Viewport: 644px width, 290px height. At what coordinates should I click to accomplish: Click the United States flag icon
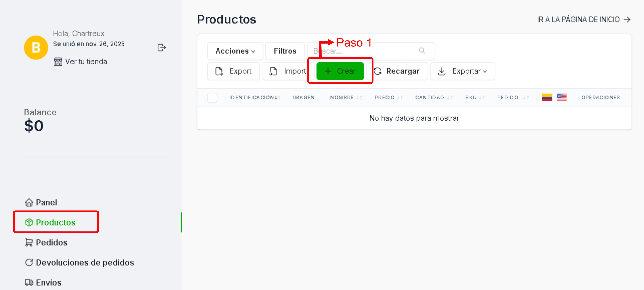coord(562,97)
